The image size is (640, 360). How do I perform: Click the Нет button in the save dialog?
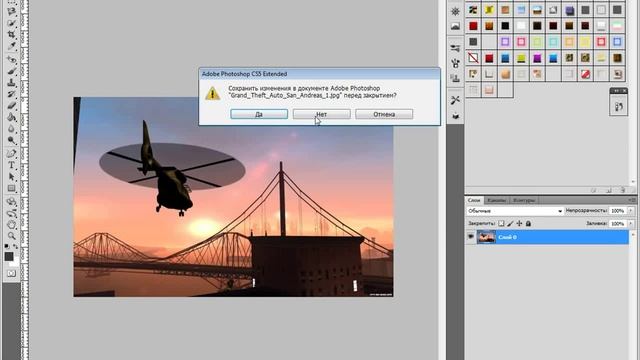(x=322, y=114)
